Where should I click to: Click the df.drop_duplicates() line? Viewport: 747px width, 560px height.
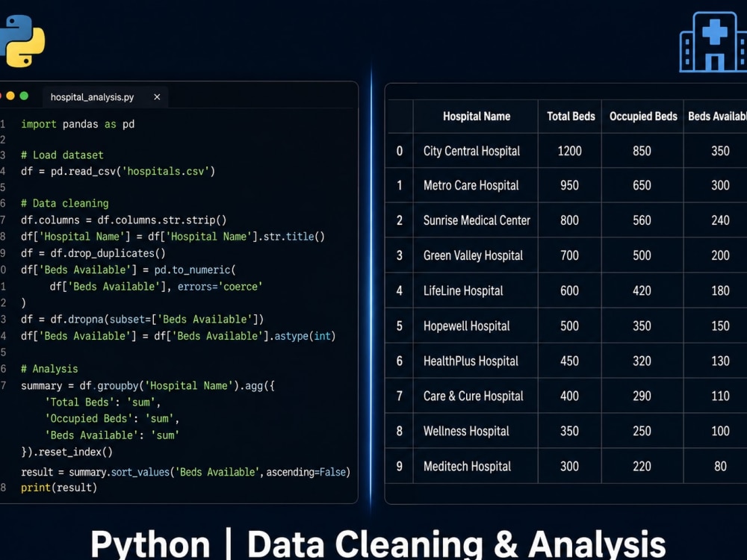tap(93, 253)
